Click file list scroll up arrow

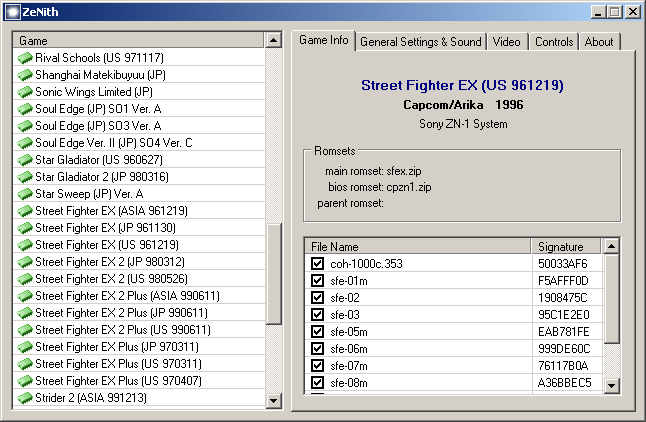pyautogui.click(x=611, y=246)
